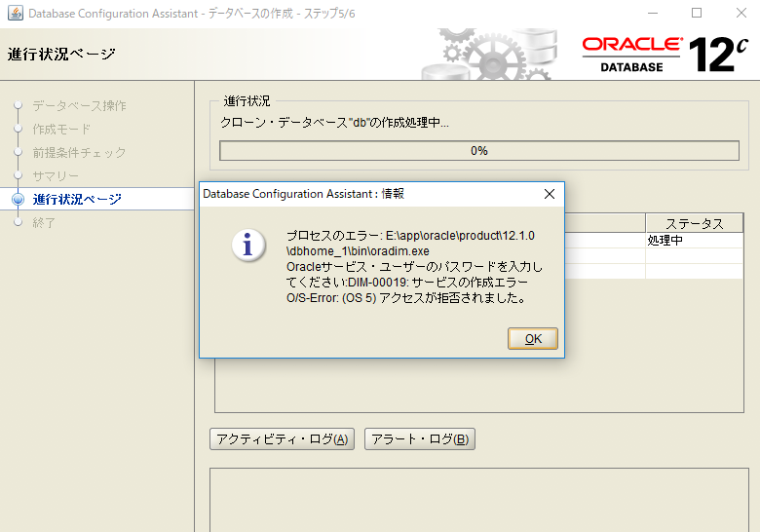This screenshot has width=760, height=532.
Task: Select サマリー step in sidebar
Action: pyautogui.click(x=56, y=175)
